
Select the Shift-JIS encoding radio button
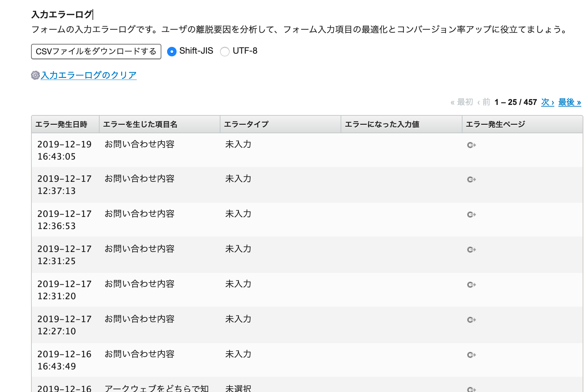tap(172, 52)
